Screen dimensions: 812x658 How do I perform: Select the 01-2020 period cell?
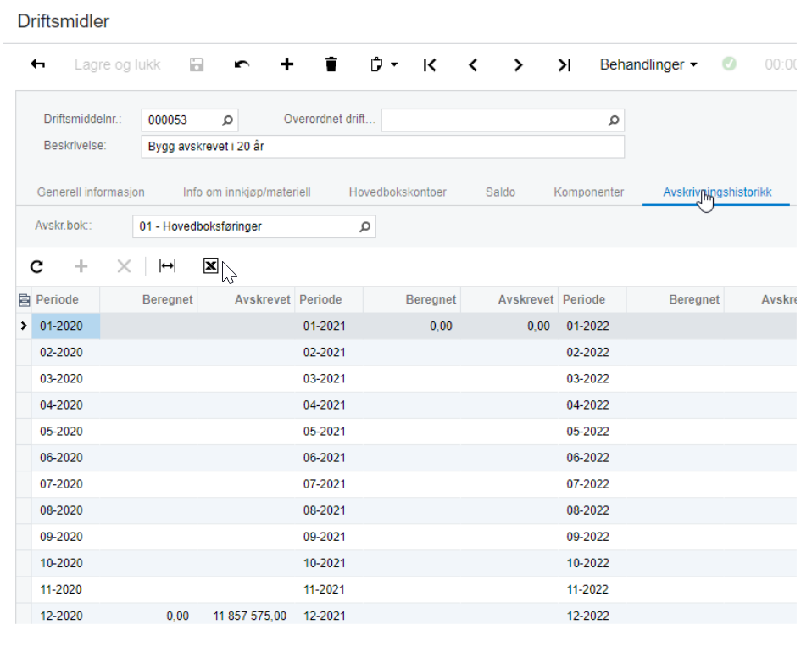pyautogui.click(x=66, y=326)
